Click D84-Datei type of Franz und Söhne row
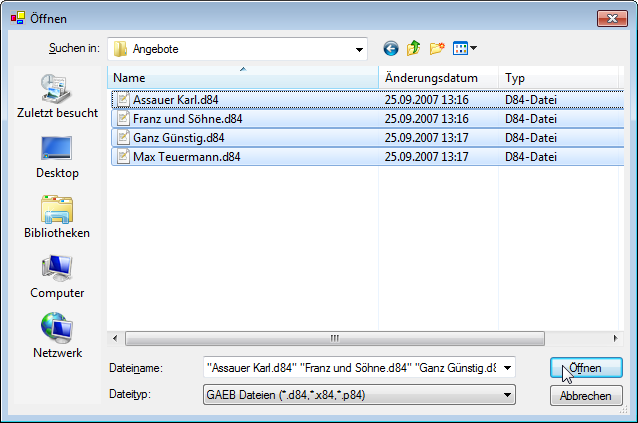638x423 pixels. 531,119
